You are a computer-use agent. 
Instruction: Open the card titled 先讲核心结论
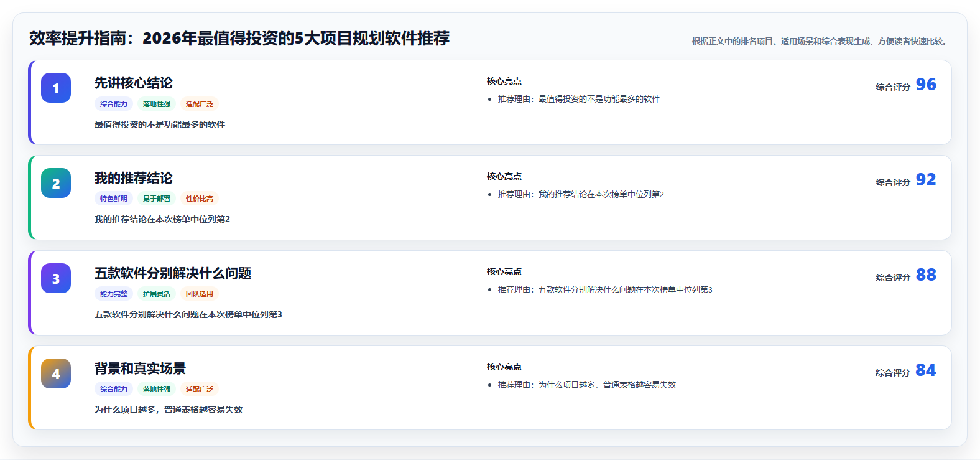pyautogui.click(x=490, y=103)
